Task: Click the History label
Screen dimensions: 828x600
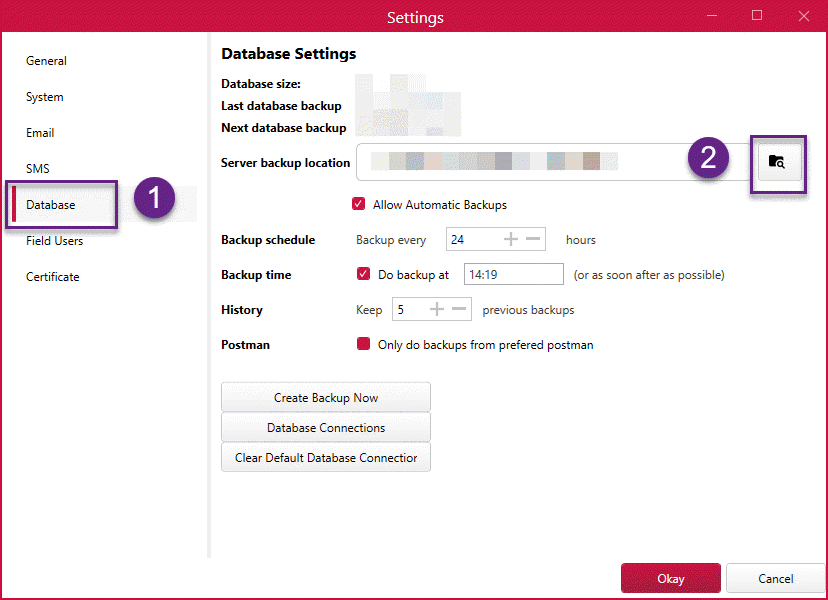Action: tap(241, 310)
